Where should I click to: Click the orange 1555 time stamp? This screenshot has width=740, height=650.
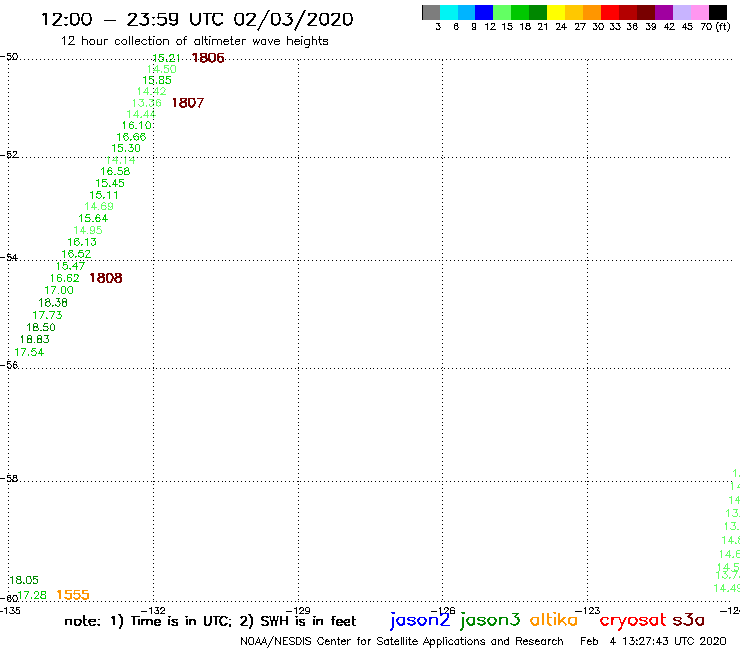(73, 595)
